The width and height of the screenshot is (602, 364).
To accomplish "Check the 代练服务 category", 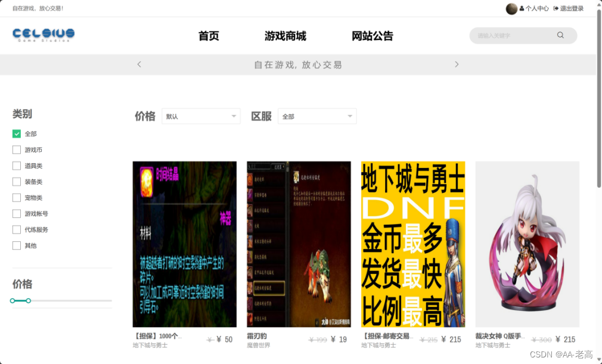I will (x=17, y=229).
